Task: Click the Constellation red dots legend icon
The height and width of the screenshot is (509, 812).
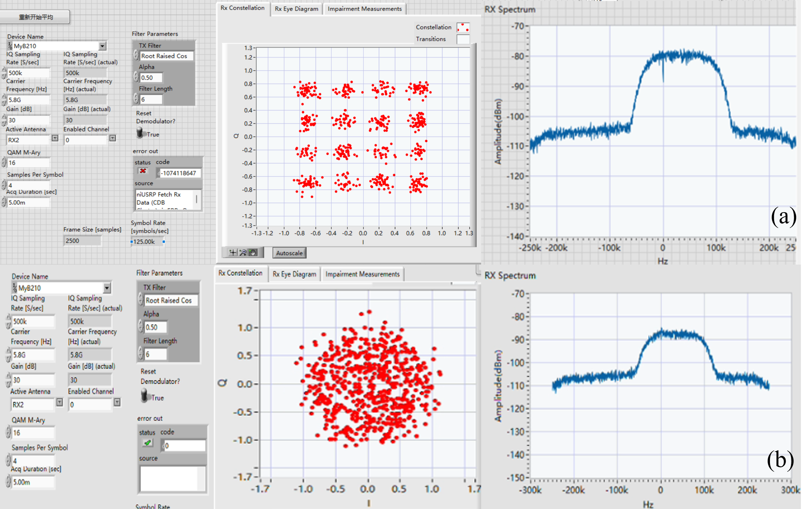Action: pyautogui.click(x=463, y=27)
